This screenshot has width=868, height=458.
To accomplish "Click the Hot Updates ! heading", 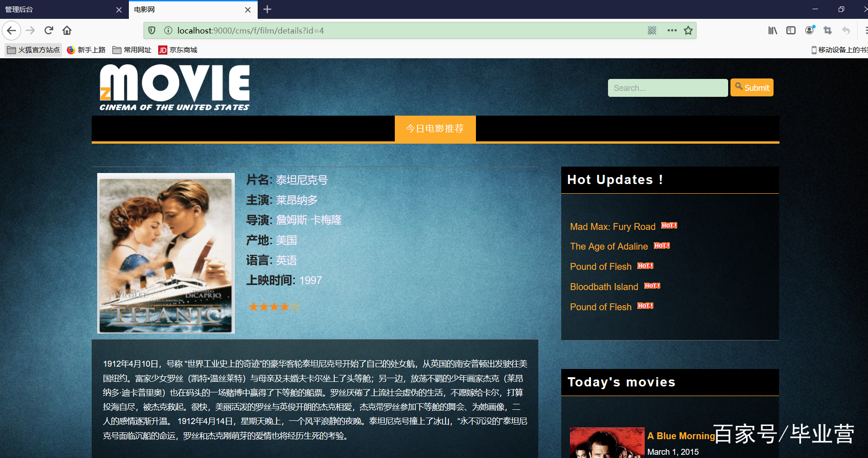I will click(615, 180).
